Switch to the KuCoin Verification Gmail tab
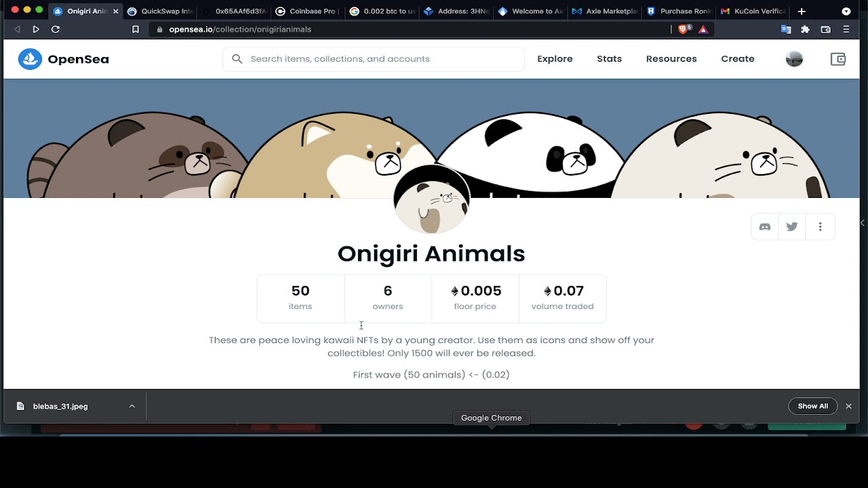The height and width of the screenshot is (488, 868). coord(751,11)
